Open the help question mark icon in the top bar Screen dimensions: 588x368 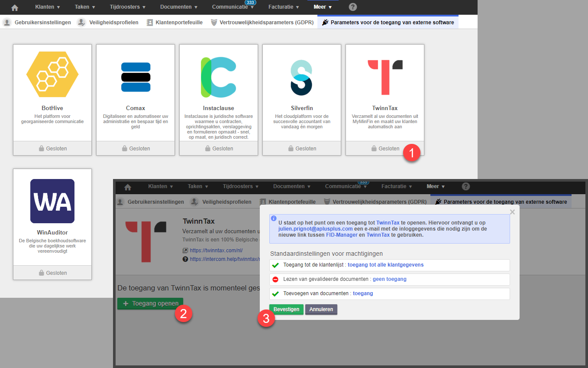click(x=353, y=7)
